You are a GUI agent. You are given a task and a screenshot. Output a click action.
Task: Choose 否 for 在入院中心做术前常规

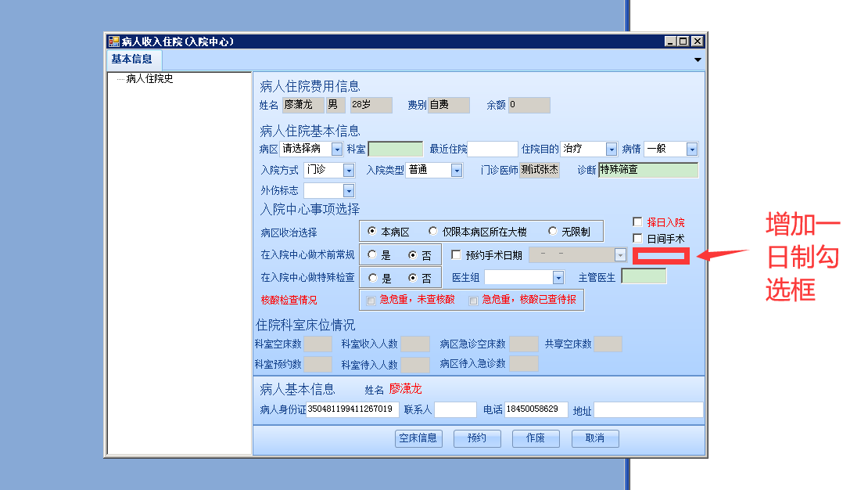click(x=412, y=255)
